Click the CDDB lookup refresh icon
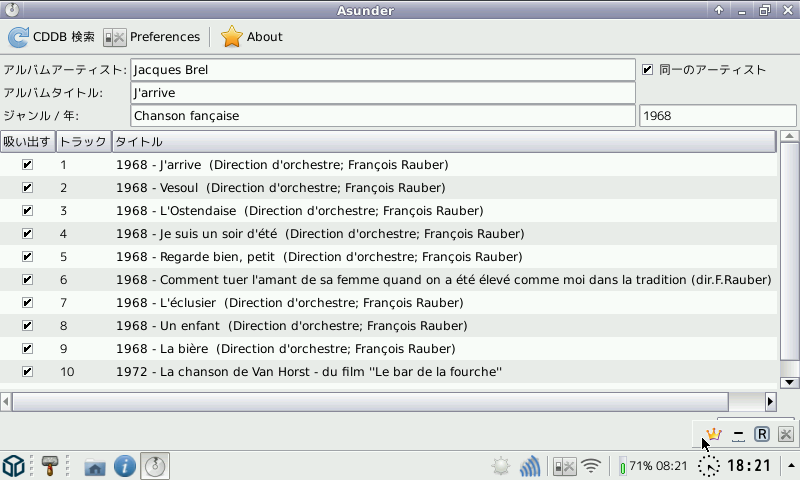800x480 pixels. click(x=19, y=37)
